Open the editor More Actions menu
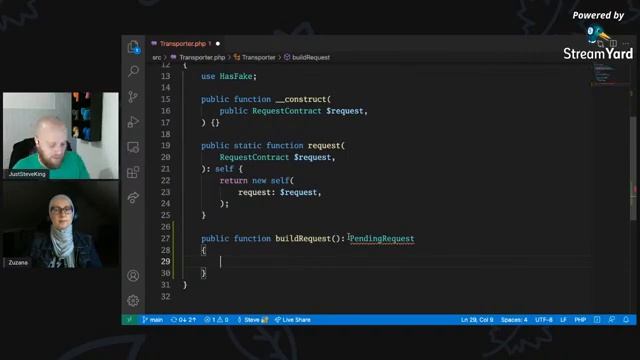 [626, 43]
